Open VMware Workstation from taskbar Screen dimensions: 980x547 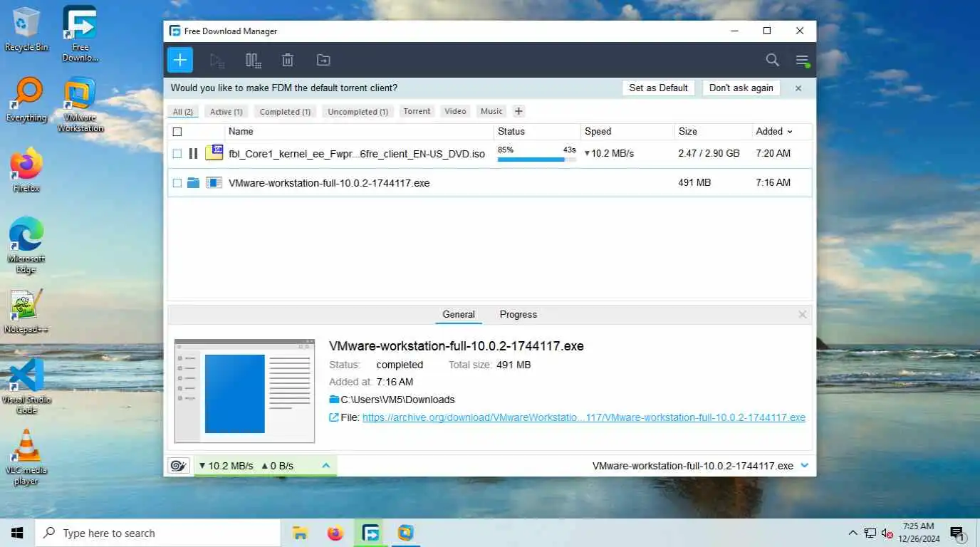click(406, 533)
